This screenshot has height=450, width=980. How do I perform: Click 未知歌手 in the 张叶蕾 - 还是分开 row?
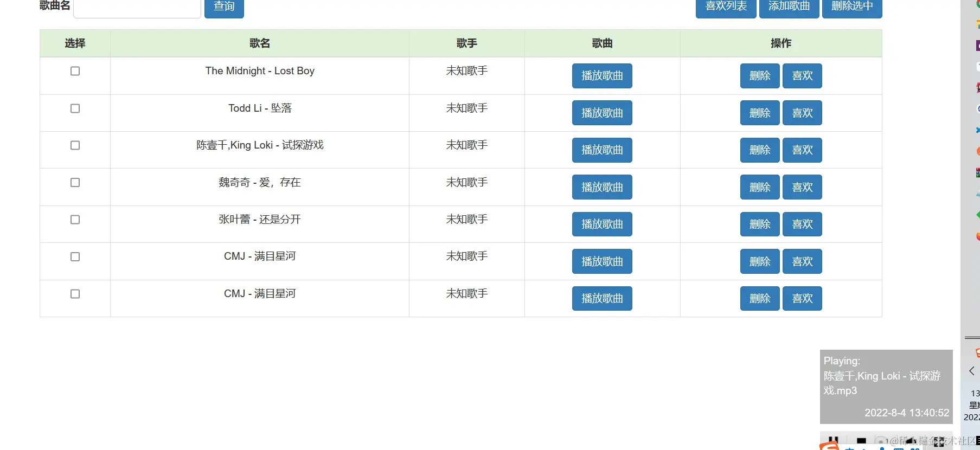tap(467, 220)
